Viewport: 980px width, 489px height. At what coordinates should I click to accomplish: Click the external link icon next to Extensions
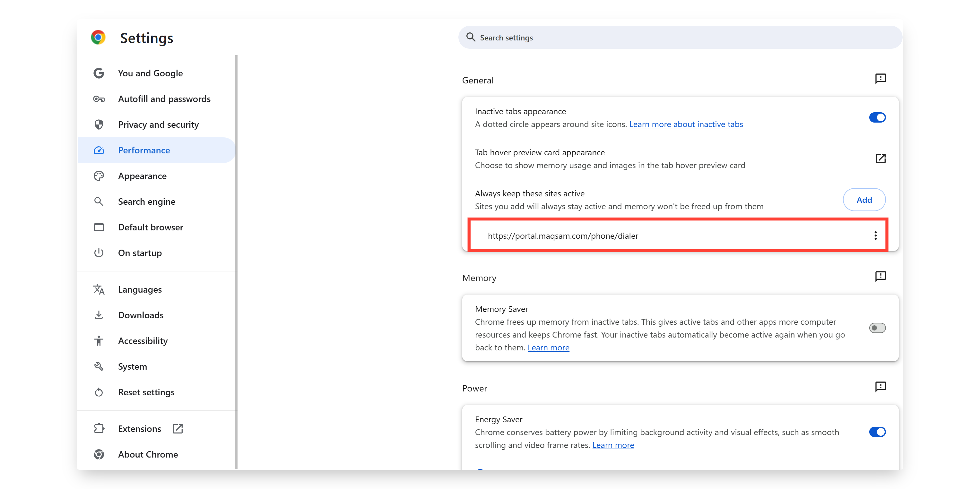pyautogui.click(x=178, y=429)
